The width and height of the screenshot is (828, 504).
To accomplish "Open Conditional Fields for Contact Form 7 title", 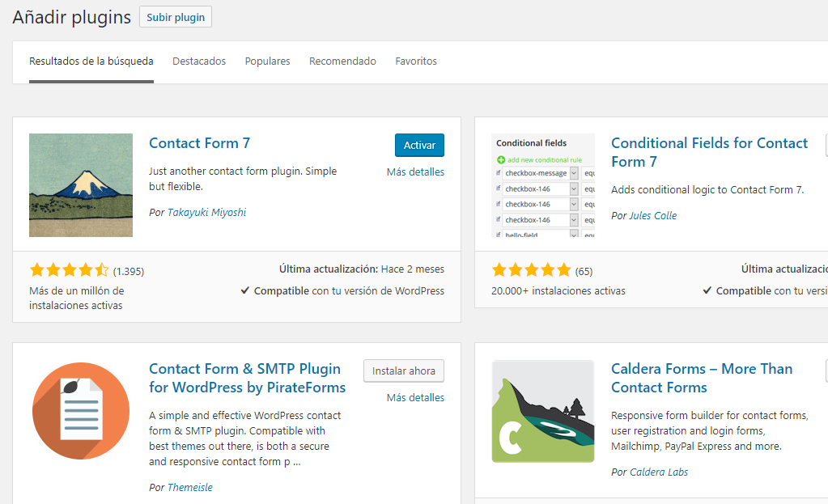I will tap(709, 152).
